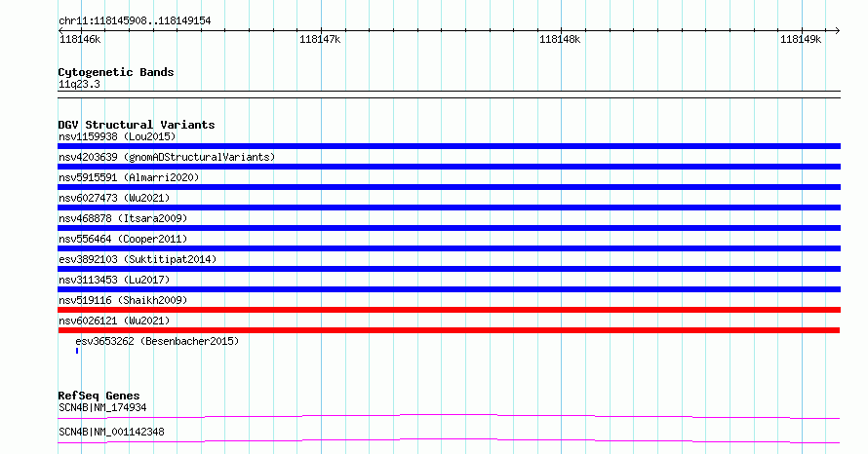Click the blue bar for esv3892103
This screenshot has height=454, width=868.
(449, 269)
